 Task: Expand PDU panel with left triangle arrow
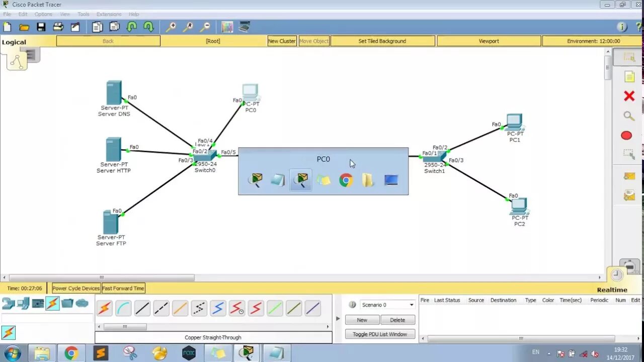(x=338, y=318)
